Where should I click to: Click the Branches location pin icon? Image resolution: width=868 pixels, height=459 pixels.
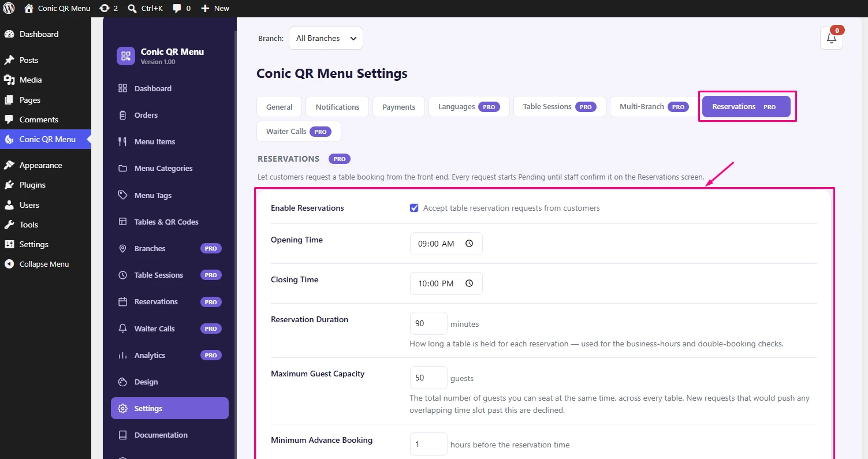coord(122,248)
